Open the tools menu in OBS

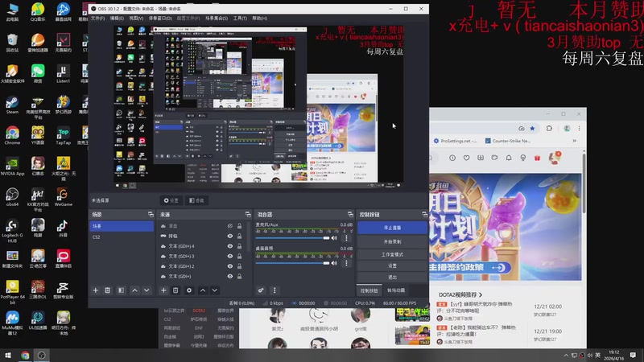tap(240, 19)
